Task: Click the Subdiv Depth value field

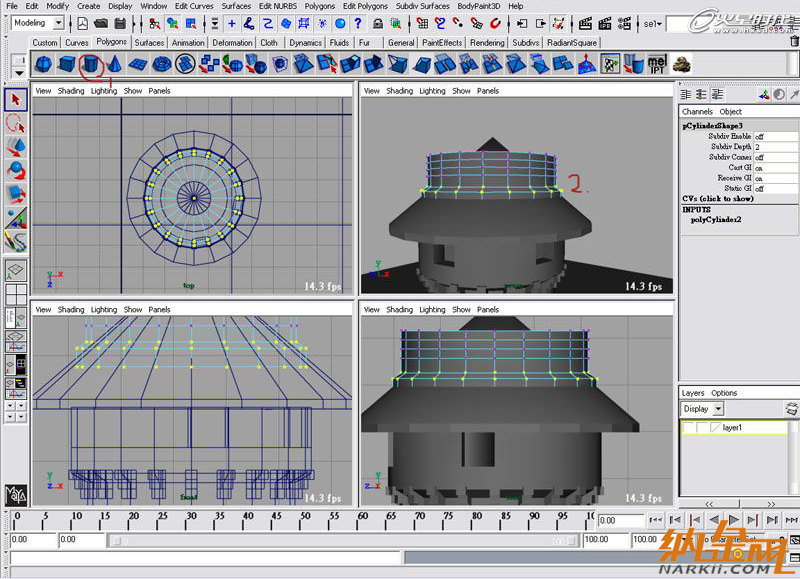Action: (774, 147)
